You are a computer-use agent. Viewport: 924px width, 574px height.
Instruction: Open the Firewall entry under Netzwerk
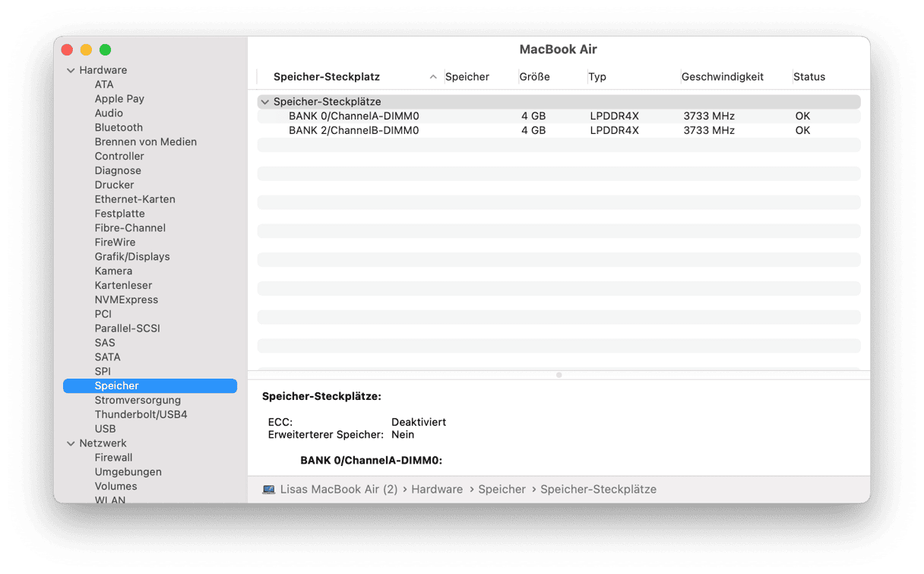pyautogui.click(x=113, y=458)
